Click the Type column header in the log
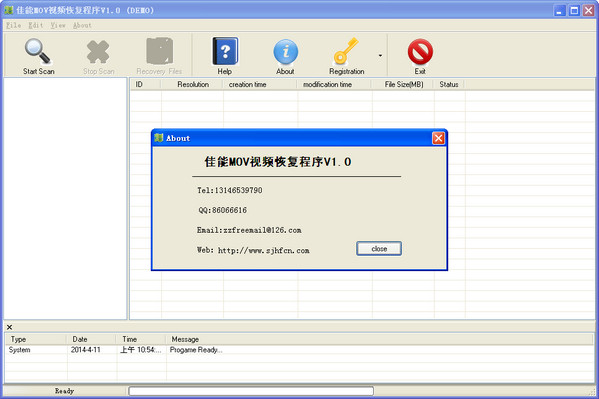This screenshot has height=399, width=599. coord(36,339)
